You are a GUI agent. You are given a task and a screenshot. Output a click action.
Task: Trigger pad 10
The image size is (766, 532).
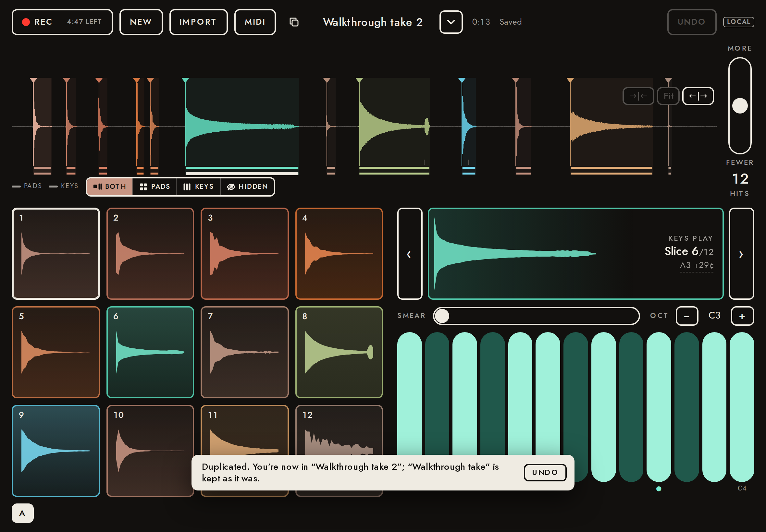(150, 451)
